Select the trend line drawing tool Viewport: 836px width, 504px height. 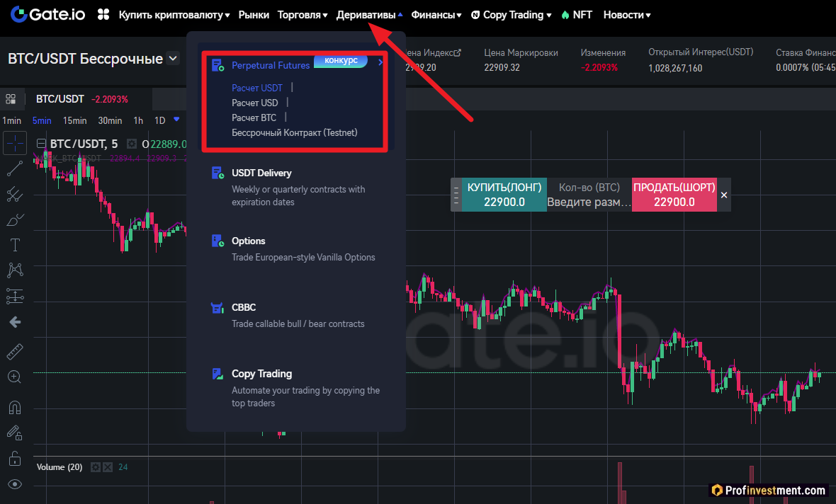(15, 168)
